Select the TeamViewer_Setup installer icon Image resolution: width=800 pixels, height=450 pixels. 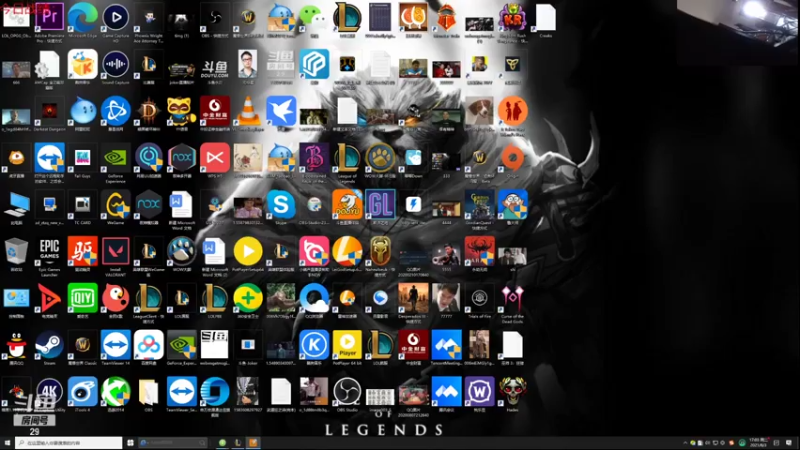(x=182, y=391)
